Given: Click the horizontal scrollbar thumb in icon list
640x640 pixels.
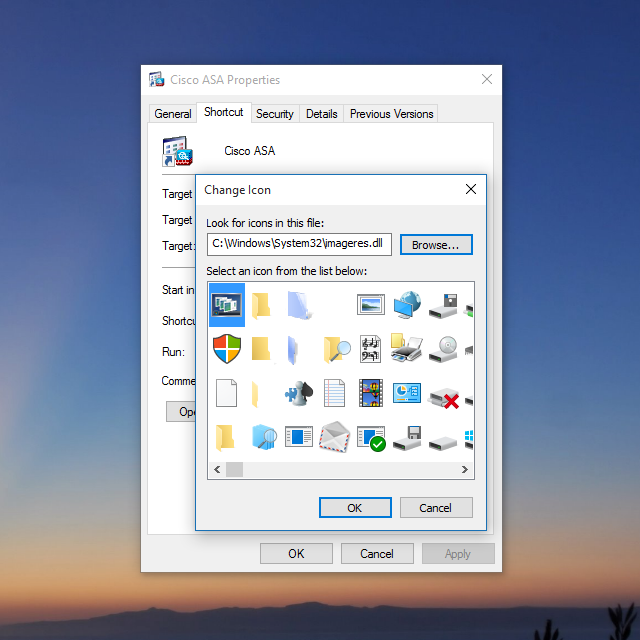Looking at the screenshot, I should [x=234, y=469].
